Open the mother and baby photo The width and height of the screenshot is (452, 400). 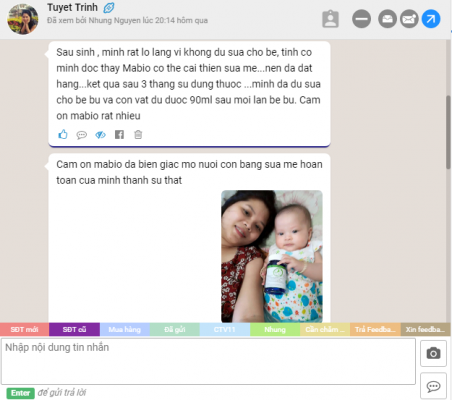pos(272,256)
